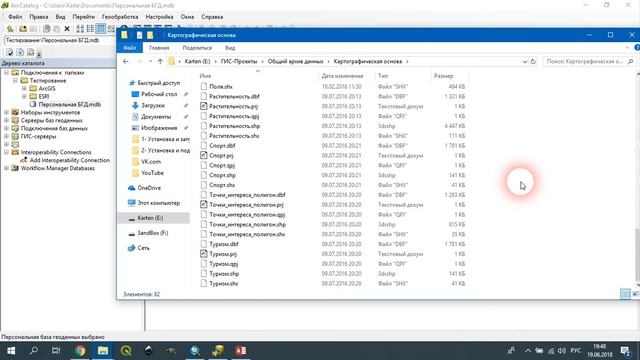Viewport: 640px width, 360px height.
Task: Click the third metadata toolbar icon in ArcCatalog
Action: click(31, 52)
